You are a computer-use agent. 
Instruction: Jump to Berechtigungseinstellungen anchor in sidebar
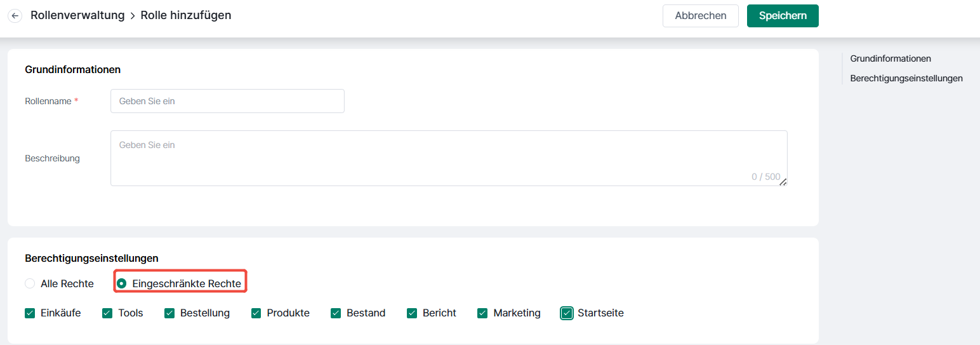[906, 79]
